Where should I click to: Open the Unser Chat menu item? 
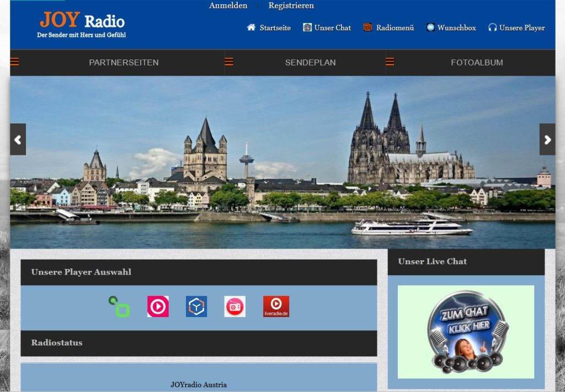coord(332,28)
